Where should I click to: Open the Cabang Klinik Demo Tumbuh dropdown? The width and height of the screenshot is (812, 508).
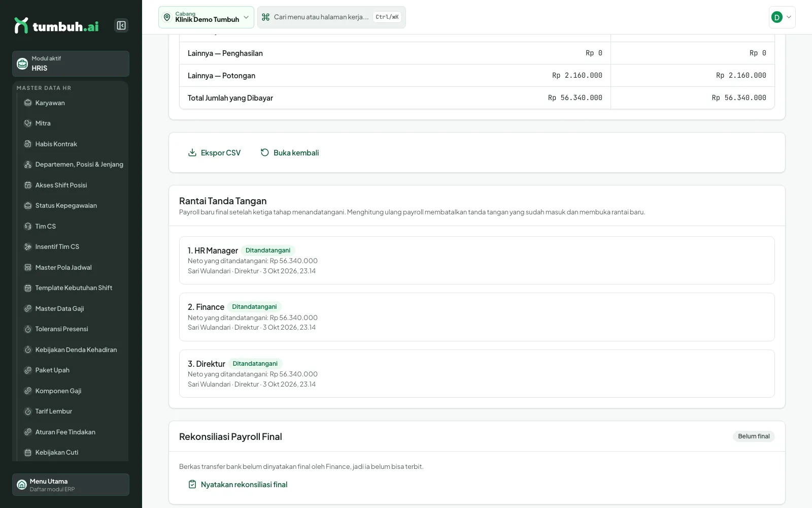pyautogui.click(x=206, y=17)
